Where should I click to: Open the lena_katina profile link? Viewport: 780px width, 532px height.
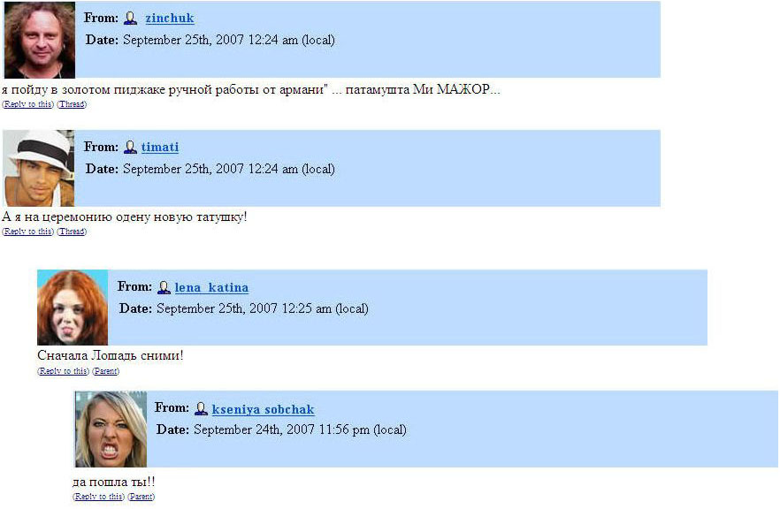212,287
